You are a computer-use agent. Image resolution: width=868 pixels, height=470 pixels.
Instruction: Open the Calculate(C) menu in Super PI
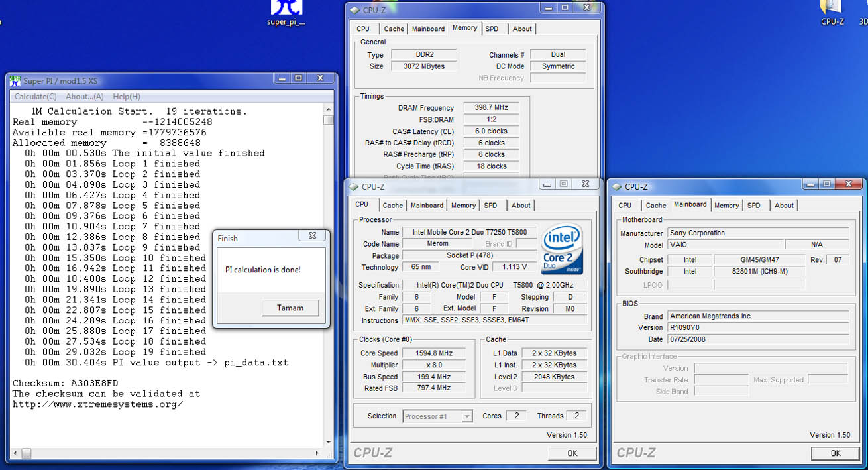(x=36, y=97)
